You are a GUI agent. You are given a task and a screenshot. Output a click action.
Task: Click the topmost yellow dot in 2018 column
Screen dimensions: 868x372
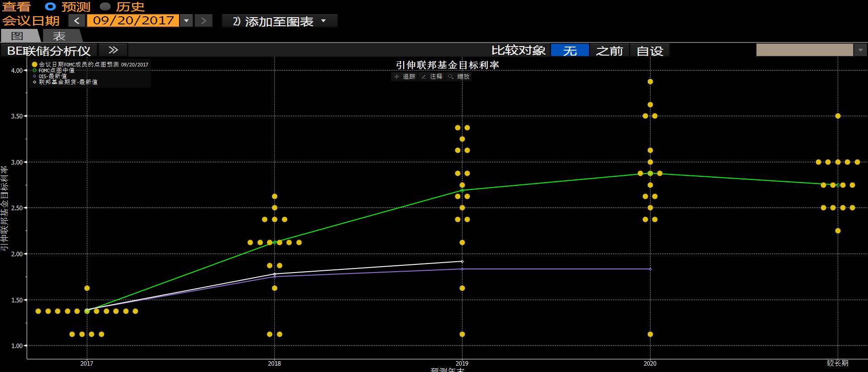(x=274, y=197)
